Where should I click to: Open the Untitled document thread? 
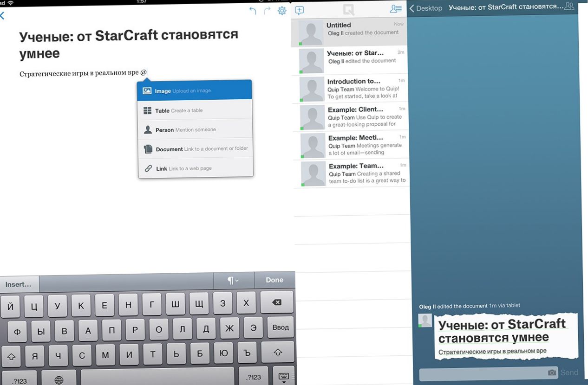[x=349, y=33]
